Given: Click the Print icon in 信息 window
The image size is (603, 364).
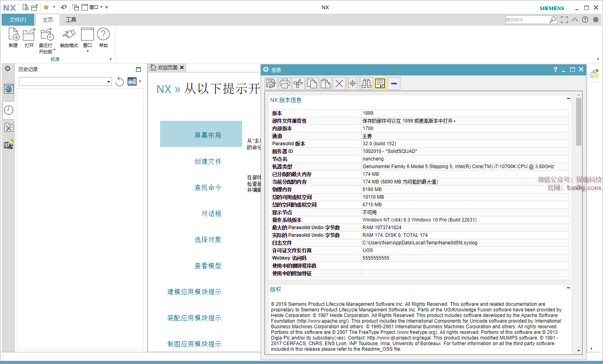Looking at the screenshot, I should click(285, 83).
